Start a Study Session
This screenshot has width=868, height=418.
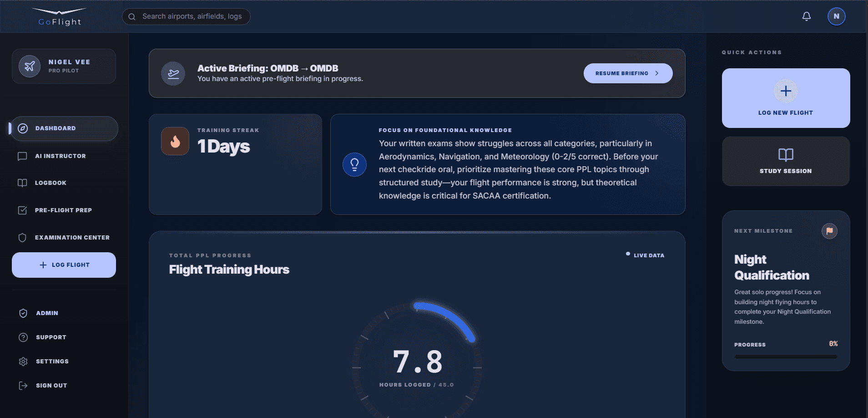(786, 161)
